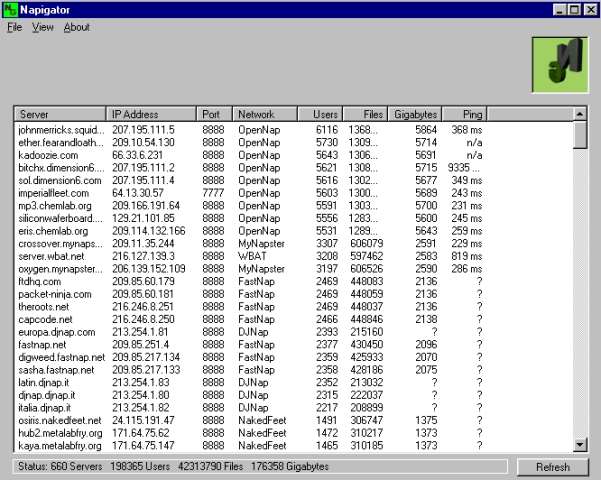
Task: Click the Napigator title bar icon
Action: [x=10, y=10]
